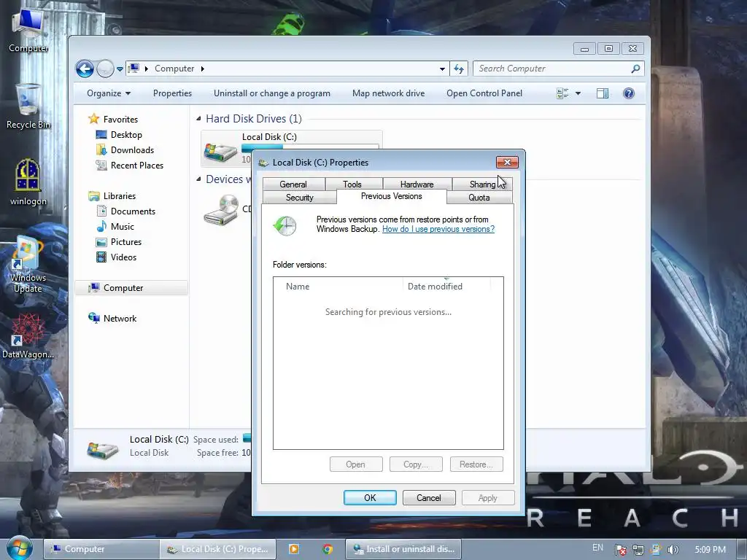
Task: Select the Windows Update desktop shortcut
Action: click(28, 264)
